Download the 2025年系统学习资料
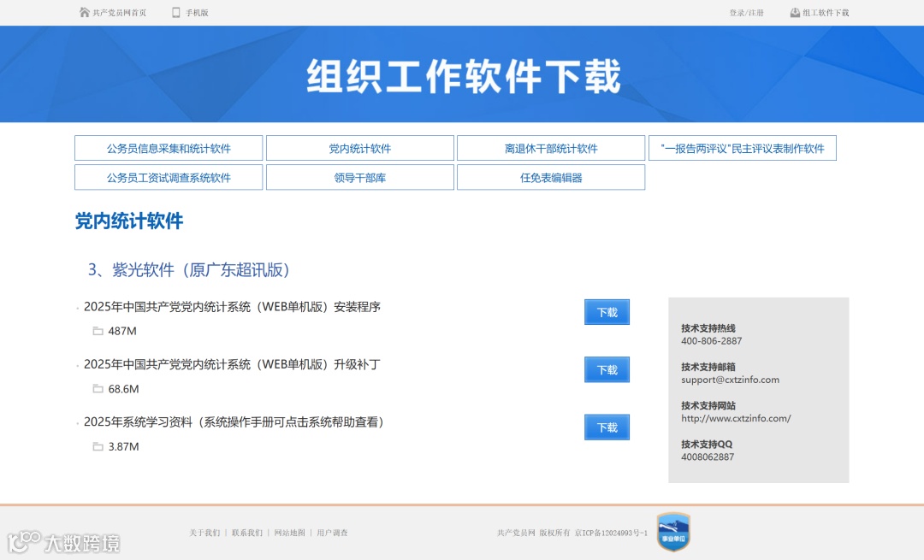The width and height of the screenshot is (924, 560). point(607,427)
